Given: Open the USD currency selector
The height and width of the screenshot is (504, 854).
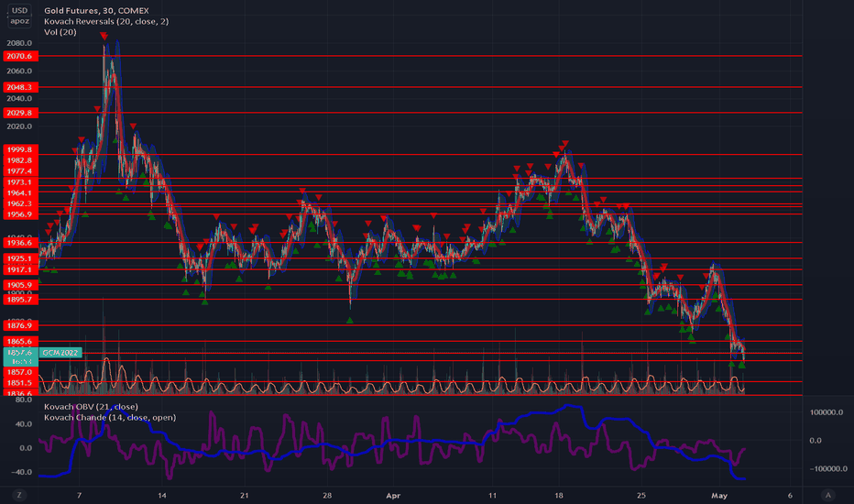Looking at the screenshot, I should (x=19, y=10).
